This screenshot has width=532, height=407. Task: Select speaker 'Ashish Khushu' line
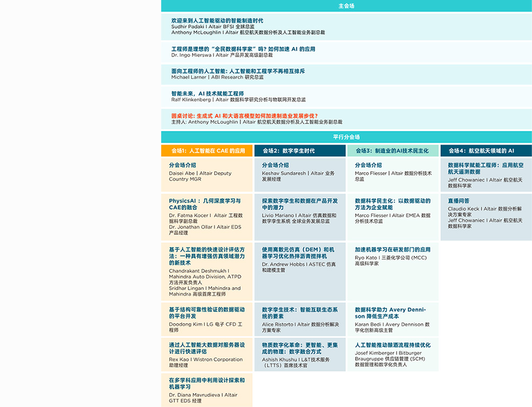(296, 362)
